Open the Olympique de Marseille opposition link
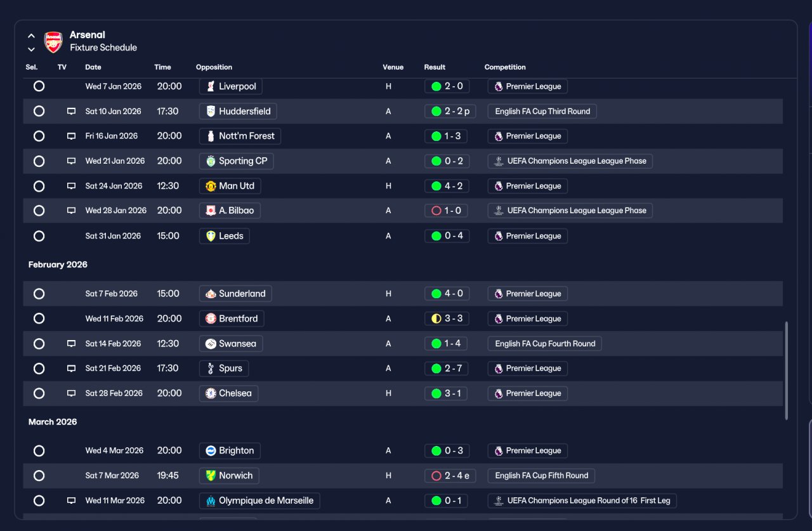 (x=259, y=501)
